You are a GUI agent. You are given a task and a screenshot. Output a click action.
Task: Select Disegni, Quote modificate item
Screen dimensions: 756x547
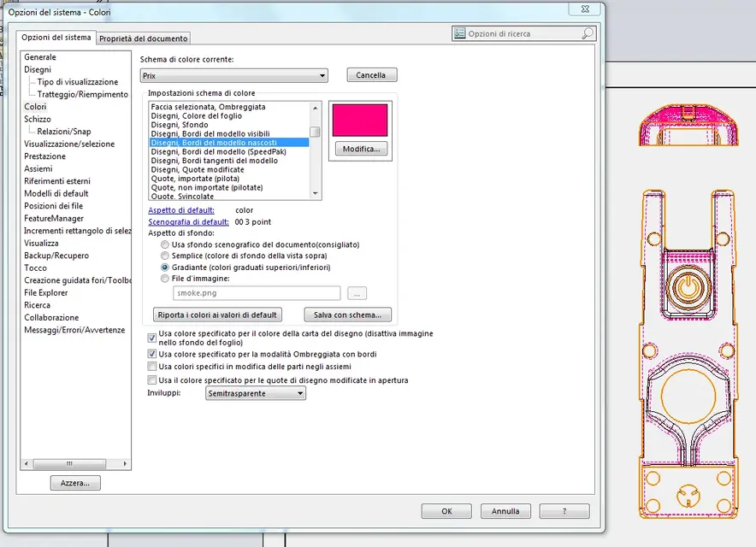(198, 169)
